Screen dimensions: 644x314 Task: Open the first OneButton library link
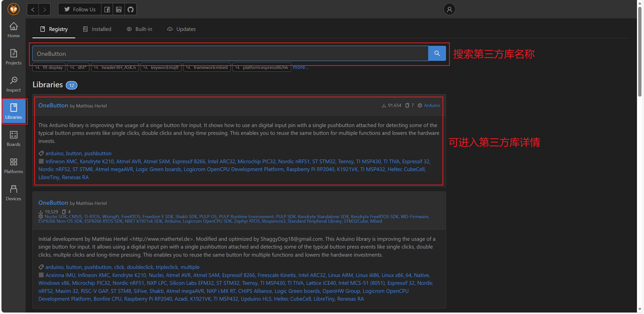click(53, 105)
